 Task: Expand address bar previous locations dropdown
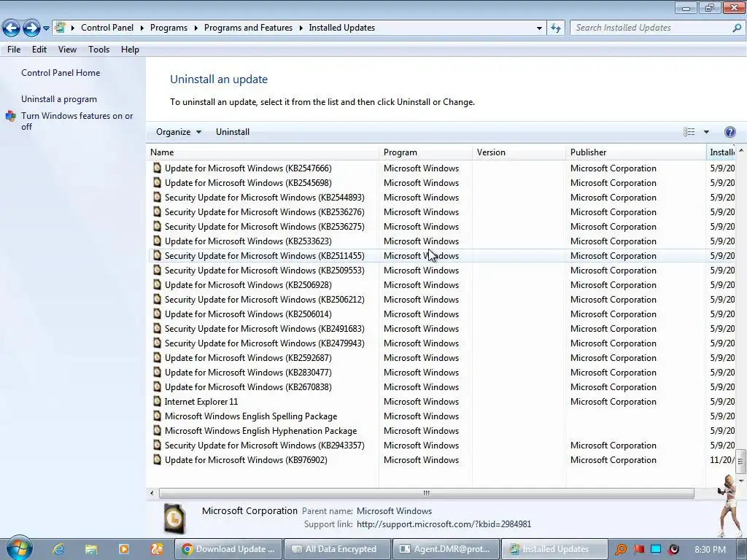[539, 28]
